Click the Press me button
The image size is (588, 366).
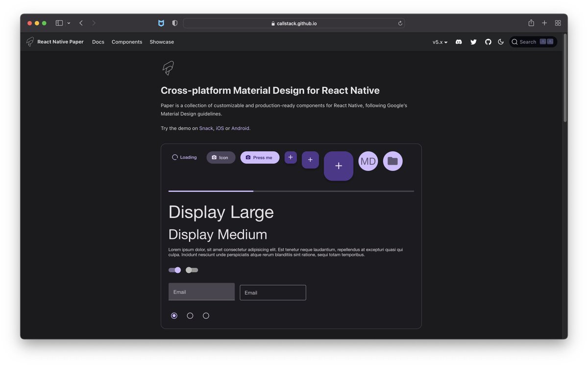click(x=260, y=157)
